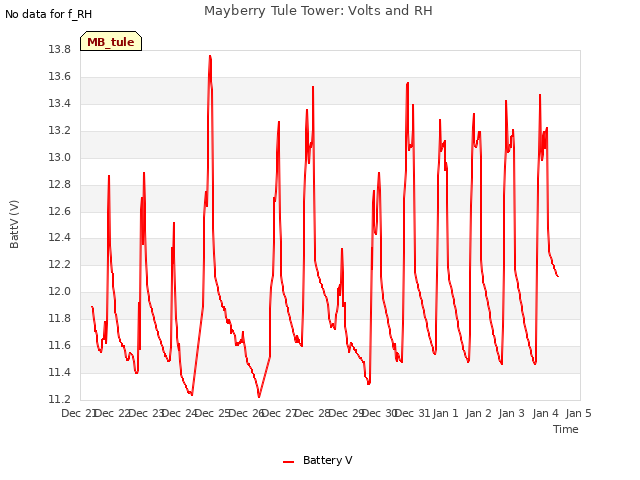Click the BattV (V) axis label
This screenshot has width=640, height=480.
tap(14, 224)
